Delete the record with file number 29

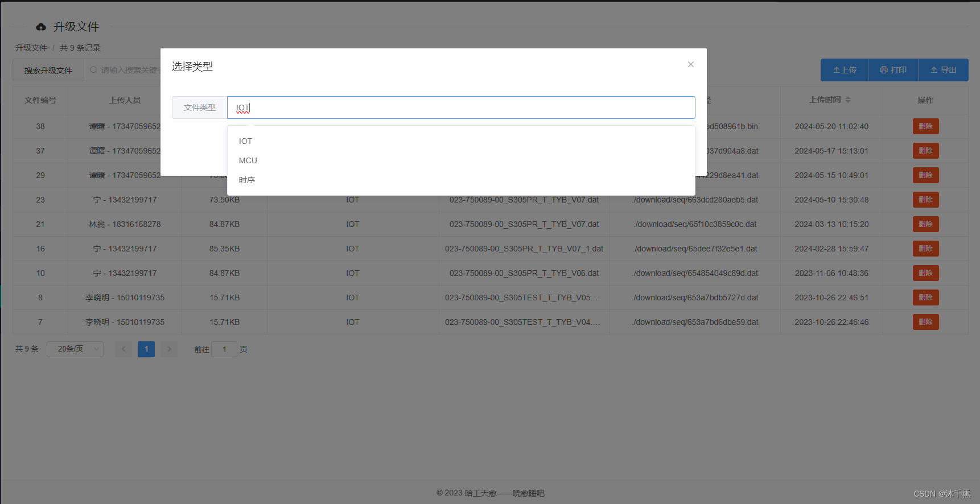click(925, 175)
